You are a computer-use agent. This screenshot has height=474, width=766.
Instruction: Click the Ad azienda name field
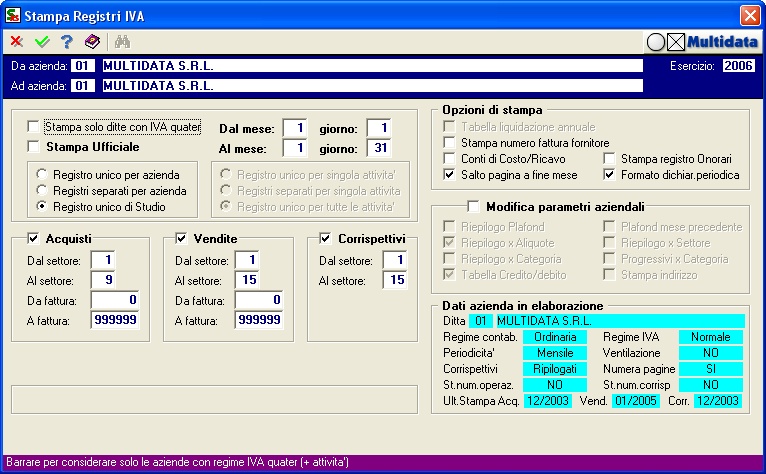tap(372, 86)
